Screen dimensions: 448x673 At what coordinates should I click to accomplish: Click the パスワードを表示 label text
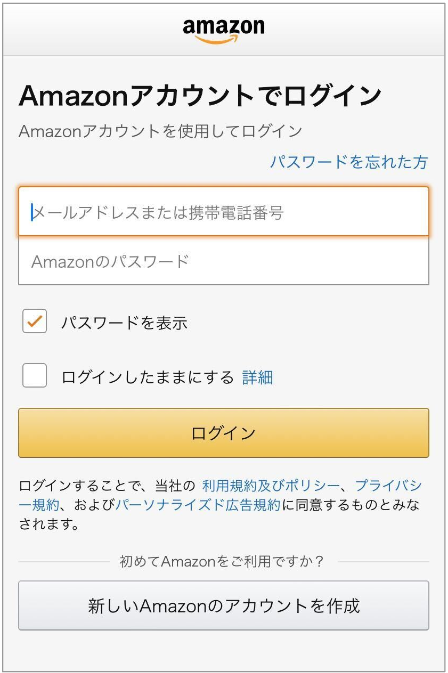click(124, 323)
